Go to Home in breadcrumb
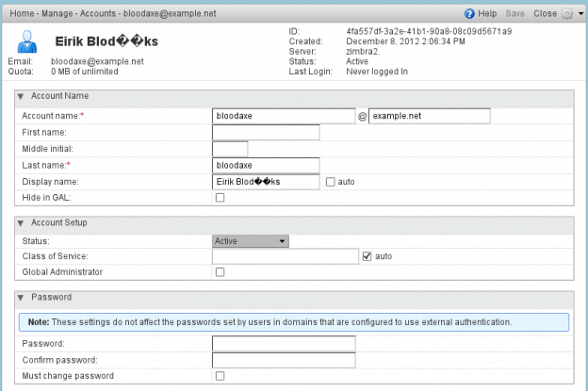This screenshot has height=391, width=588. 22,13
